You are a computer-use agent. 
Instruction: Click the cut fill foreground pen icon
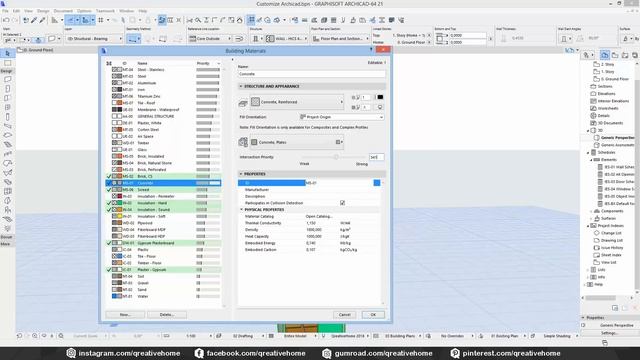(x=355, y=97)
